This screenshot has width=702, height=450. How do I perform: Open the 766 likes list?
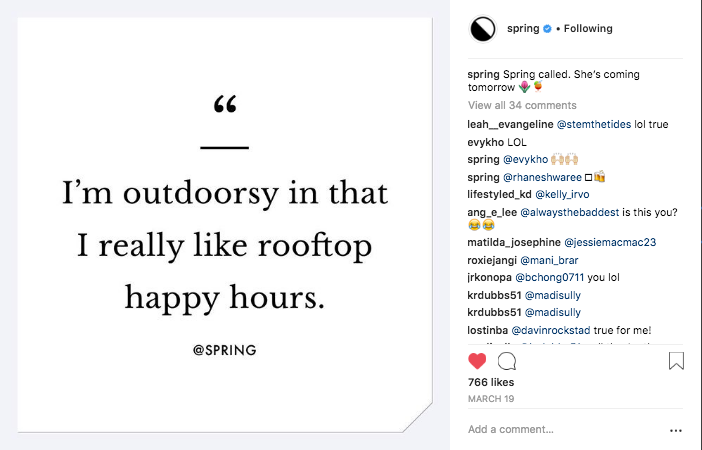(490, 382)
